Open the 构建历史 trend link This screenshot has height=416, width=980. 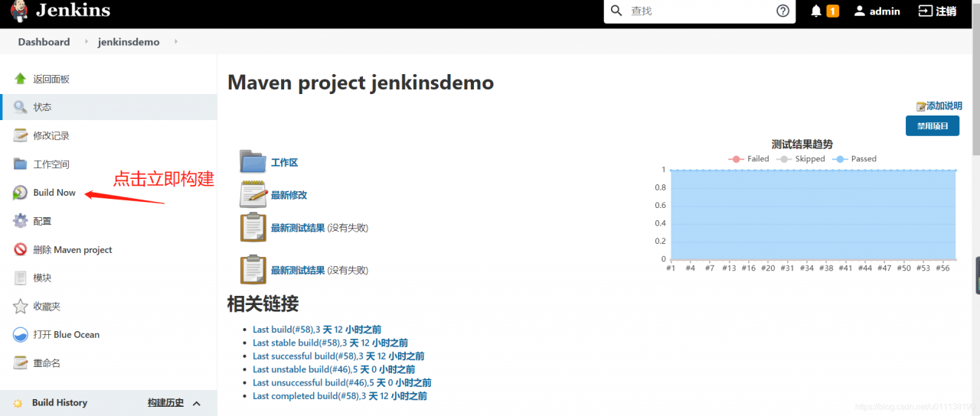(165, 403)
